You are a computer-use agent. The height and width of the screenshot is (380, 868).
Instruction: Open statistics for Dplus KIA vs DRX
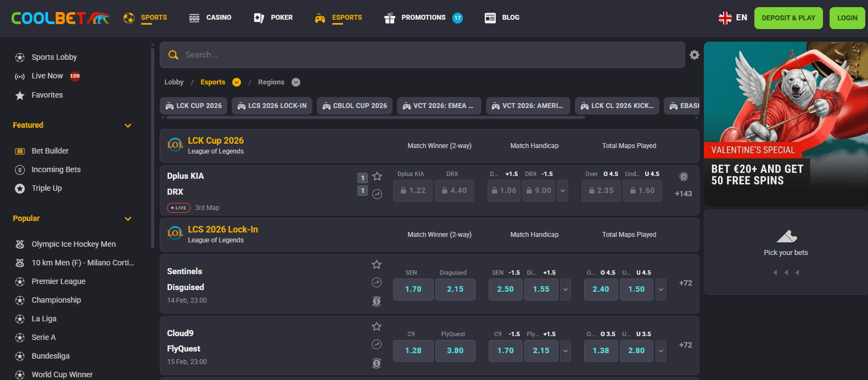[377, 194]
